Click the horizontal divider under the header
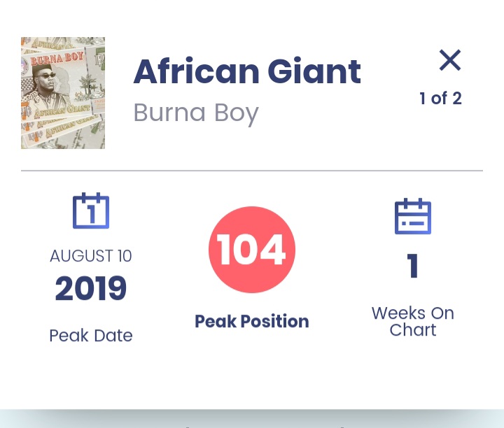Viewport: 504px width, 428px height. 252,171
